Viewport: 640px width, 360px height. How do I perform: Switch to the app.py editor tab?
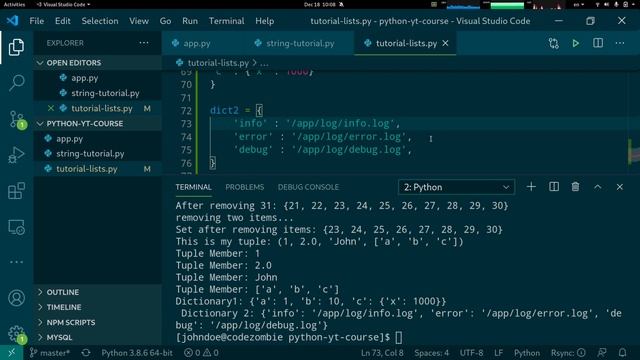coord(196,43)
